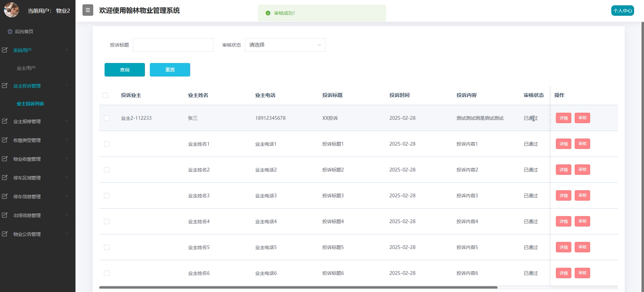Image resolution: width=644 pixels, height=292 pixels.
Task: Click 审核 button for 业主姓名5 row
Action: pos(582,247)
